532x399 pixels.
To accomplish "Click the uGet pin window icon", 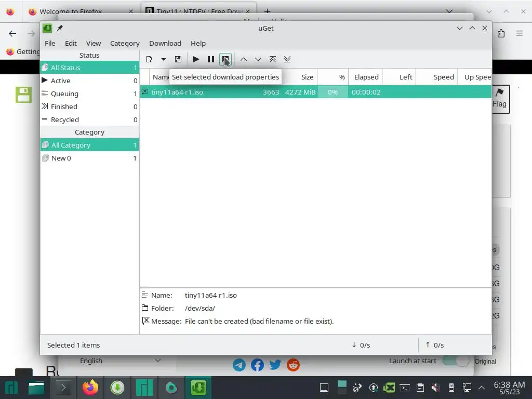I will tap(60, 28).
